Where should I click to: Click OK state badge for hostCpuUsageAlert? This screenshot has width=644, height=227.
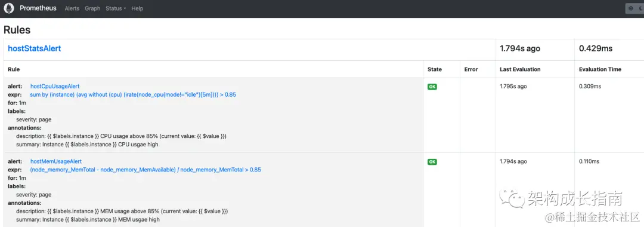[x=432, y=87]
